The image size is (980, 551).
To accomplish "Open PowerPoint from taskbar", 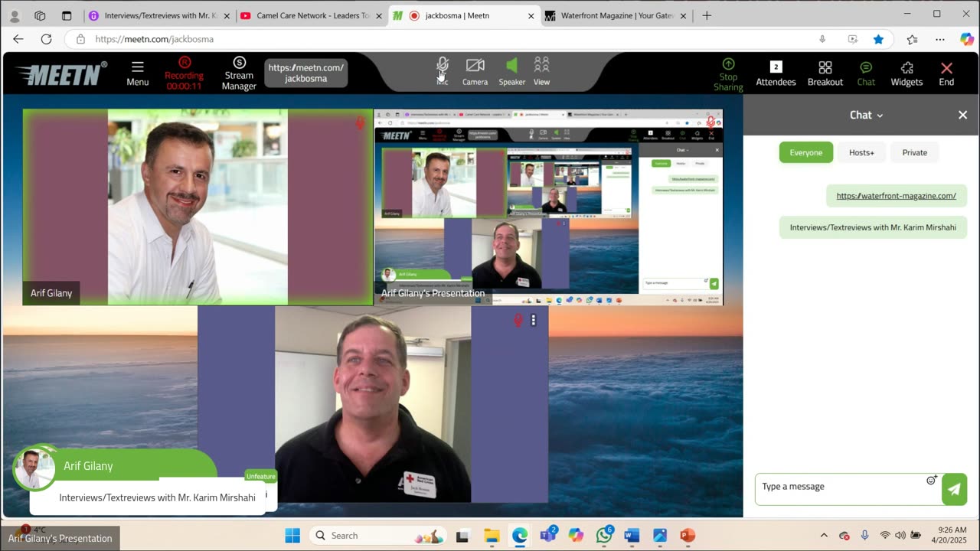I will coord(688,536).
